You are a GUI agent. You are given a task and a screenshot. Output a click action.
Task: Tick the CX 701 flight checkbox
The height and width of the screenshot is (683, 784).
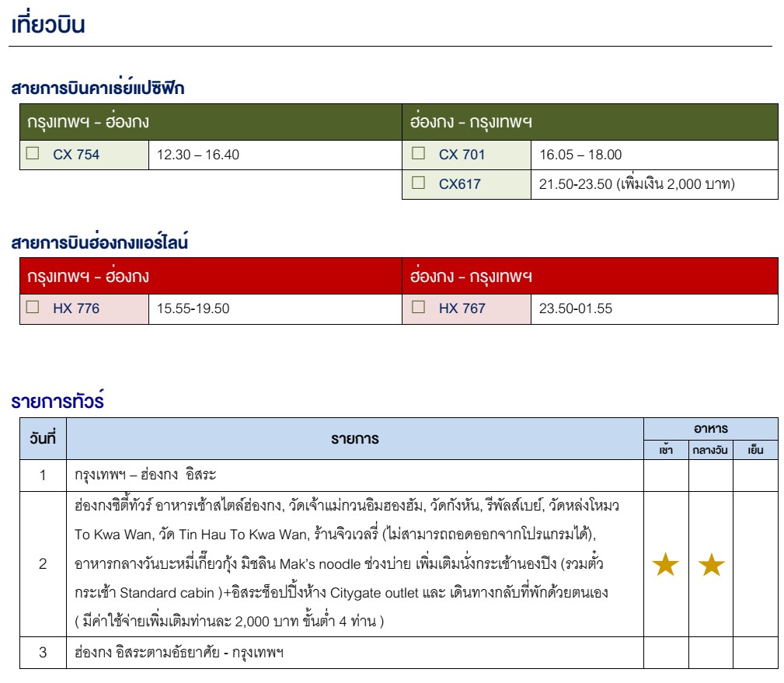coord(418,153)
